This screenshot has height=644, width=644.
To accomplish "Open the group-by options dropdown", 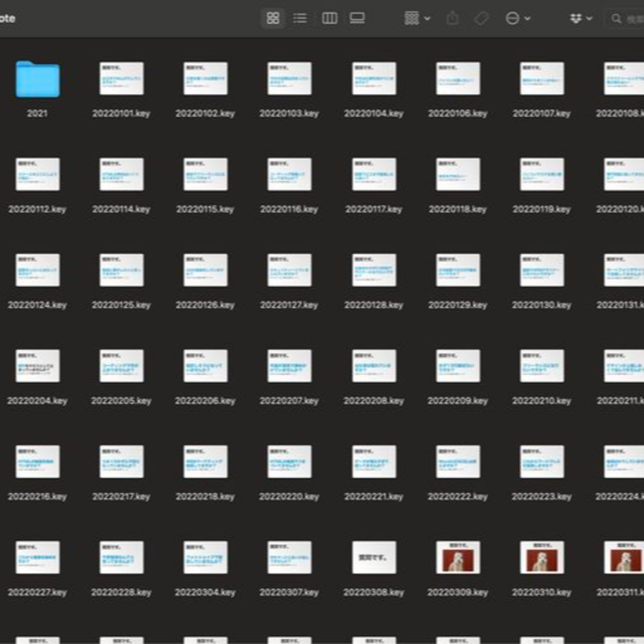I will pos(417,18).
